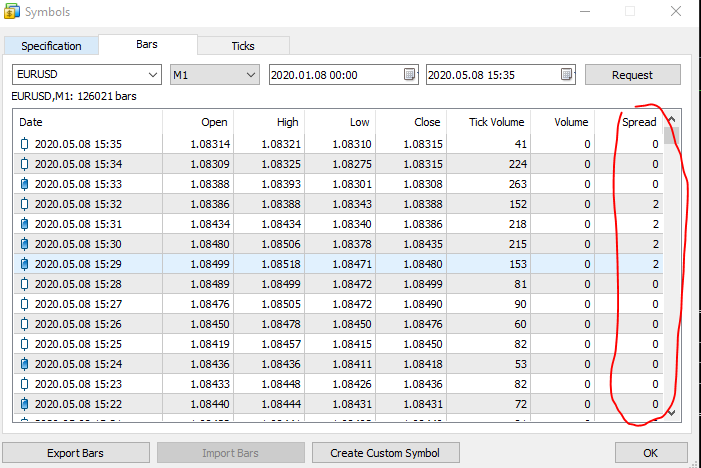701x468 pixels.
Task: Click the table's vertical scrollbar thumb
Action: point(671,135)
